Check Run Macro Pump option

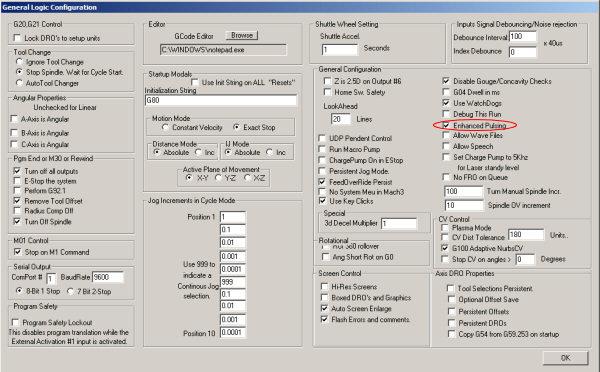322,149
